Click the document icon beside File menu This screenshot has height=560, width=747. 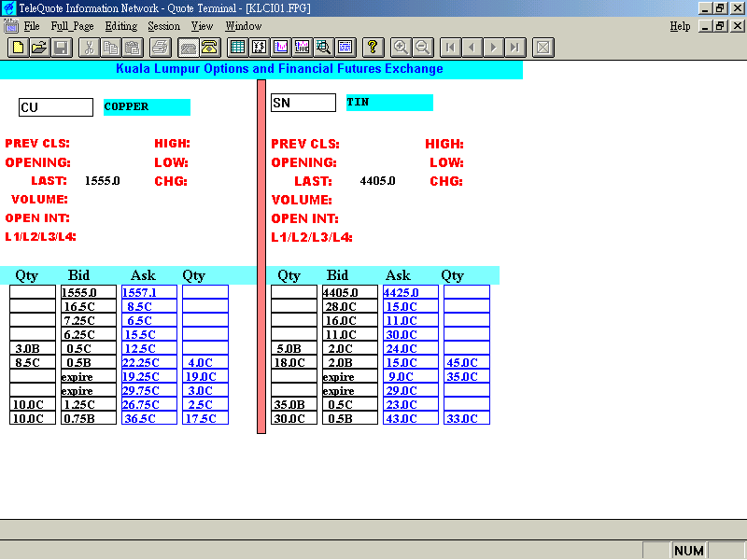(x=10, y=26)
